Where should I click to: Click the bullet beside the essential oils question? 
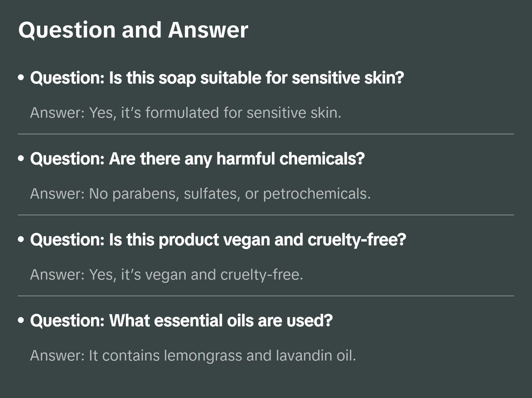(x=21, y=321)
